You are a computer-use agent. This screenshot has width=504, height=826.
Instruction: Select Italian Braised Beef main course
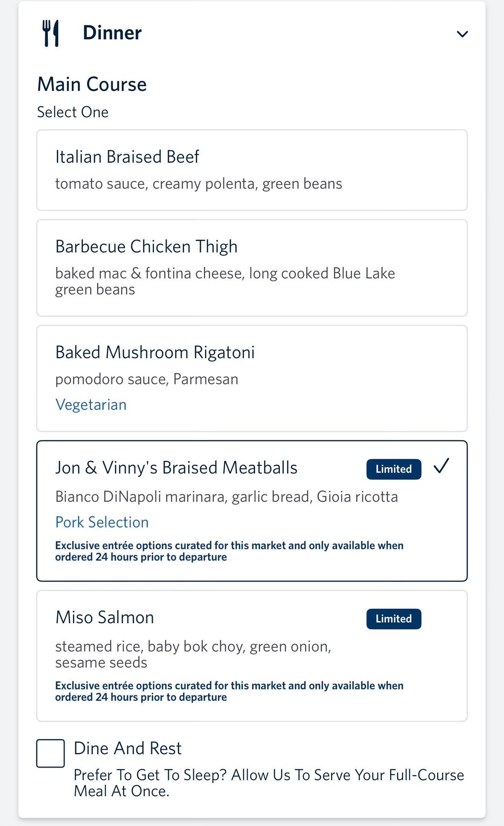[252, 170]
